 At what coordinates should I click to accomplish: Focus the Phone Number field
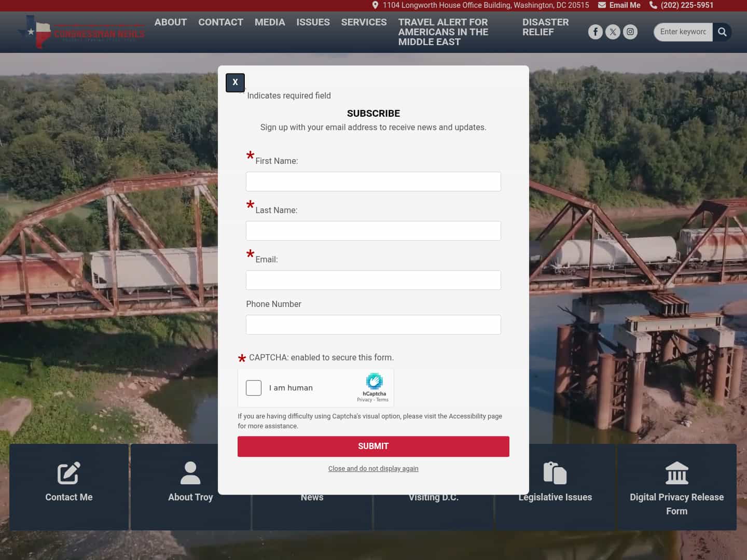click(x=374, y=325)
